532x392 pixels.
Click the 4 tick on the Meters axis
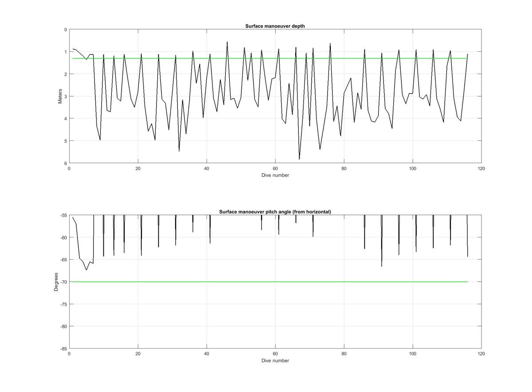click(66, 119)
